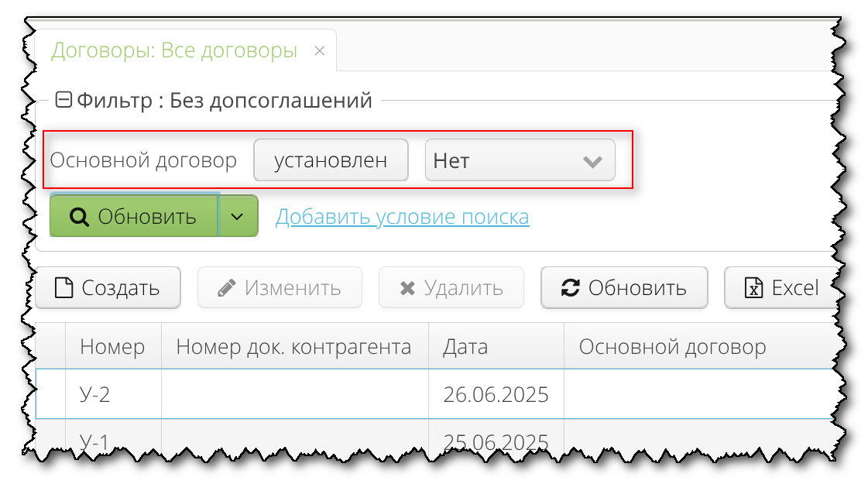Viewport: 868px width, 484px height.
Task: Click the circular refresh arrows icon on Обновить
Action: coord(570,287)
